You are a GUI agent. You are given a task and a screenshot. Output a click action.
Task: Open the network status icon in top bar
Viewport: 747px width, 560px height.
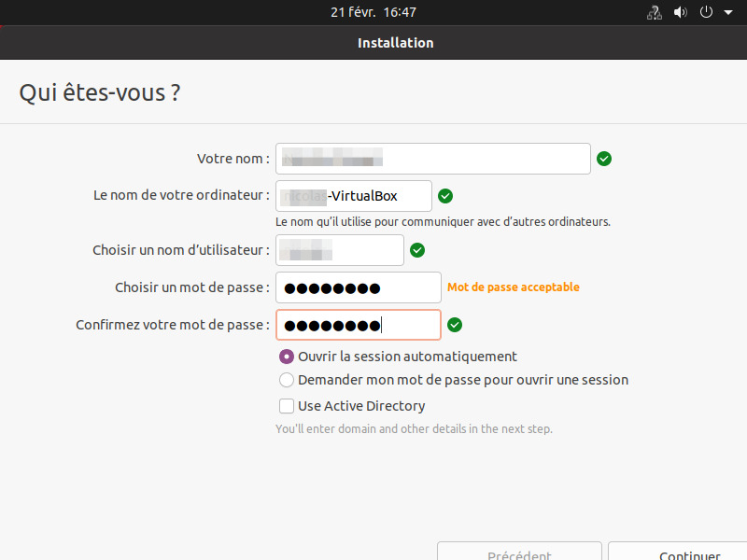point(655,13)
